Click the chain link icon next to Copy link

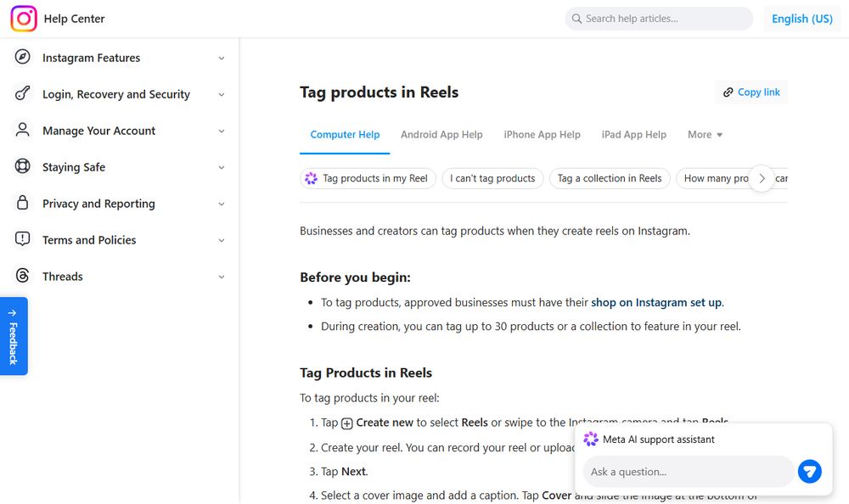pyautogui.click(x=728, y=92)
